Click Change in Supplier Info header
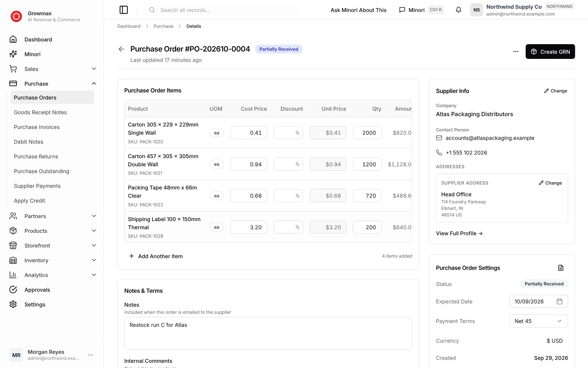 556,91
